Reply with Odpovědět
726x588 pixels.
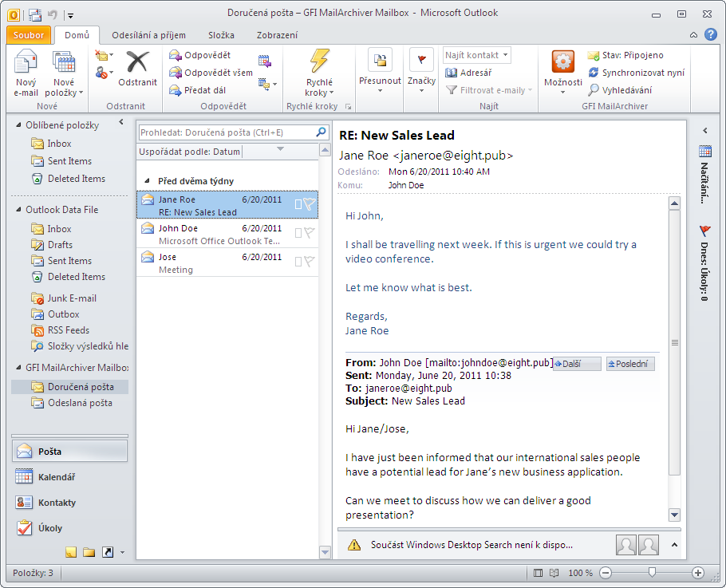point(200,55)
